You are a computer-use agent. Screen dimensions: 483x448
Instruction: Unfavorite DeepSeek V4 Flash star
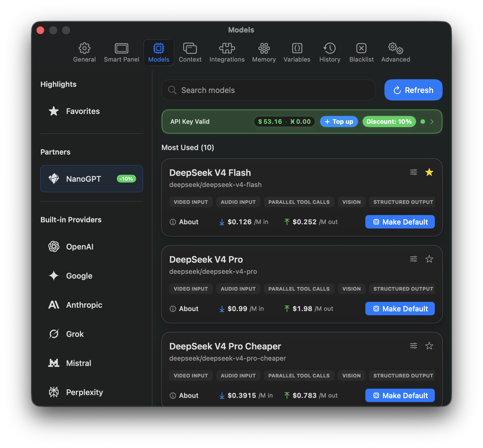click(x=429, y=172)
